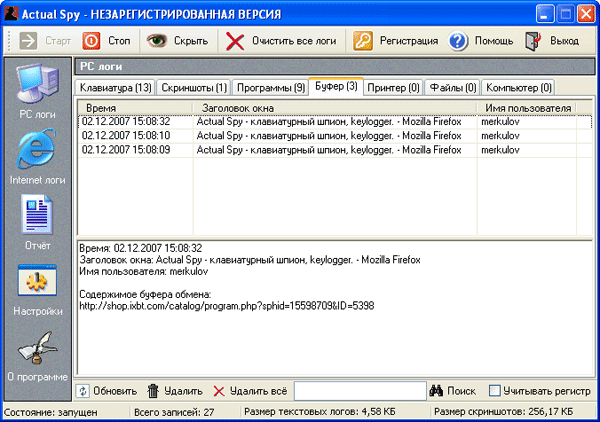Click the Обновить refresh icon
The image size is (600, 422).
[82, 391]
